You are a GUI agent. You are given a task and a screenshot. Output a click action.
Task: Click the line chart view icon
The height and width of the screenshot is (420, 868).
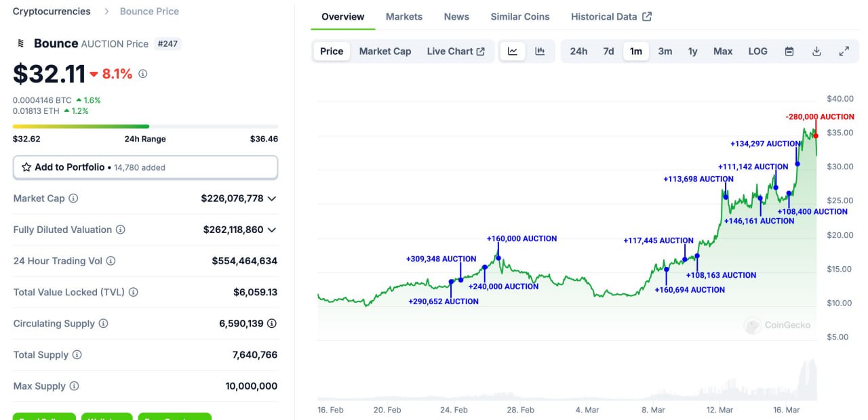click(513, 51)
